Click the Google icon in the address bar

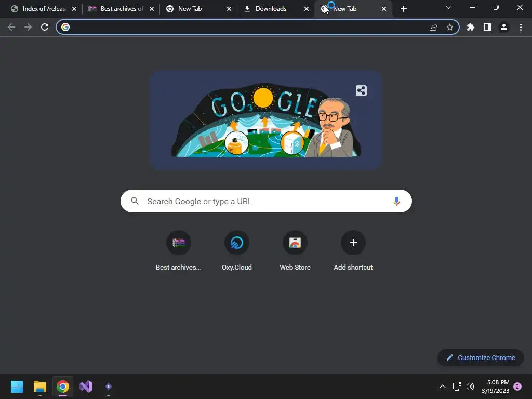point(65,27)
